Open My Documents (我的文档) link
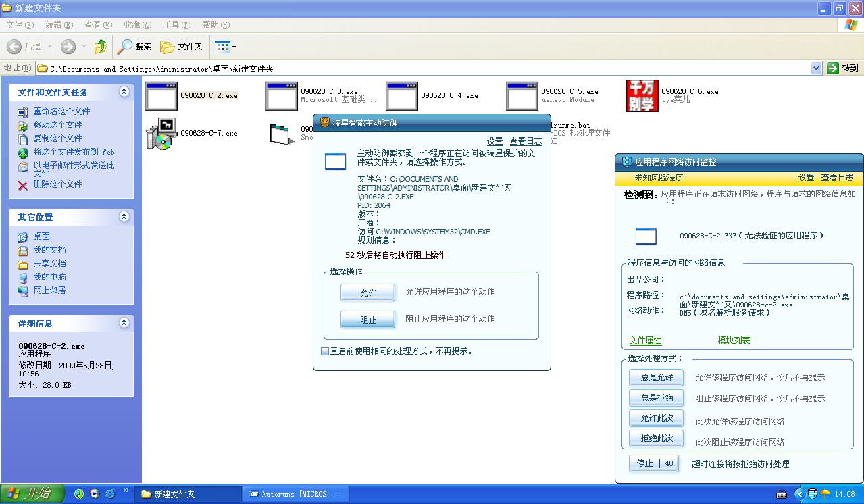This screenshot has height=504, width=864. (x=49, y=250)
